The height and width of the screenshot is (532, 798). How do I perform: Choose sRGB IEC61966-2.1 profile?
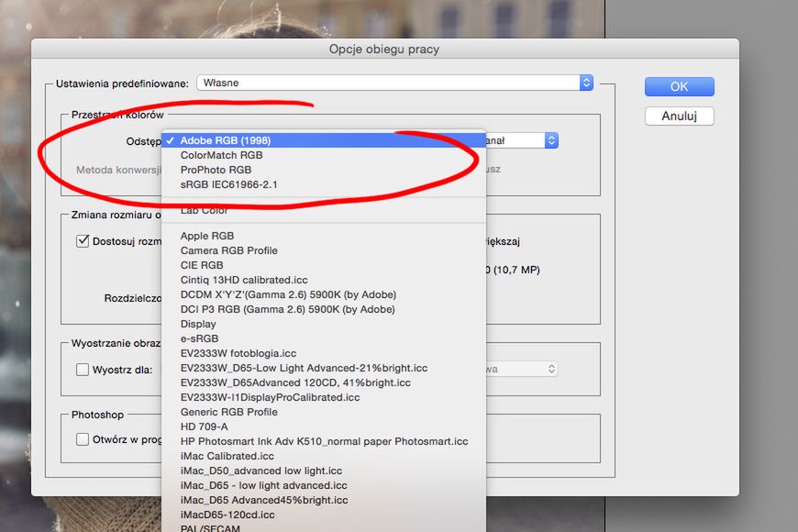(324, 184)
